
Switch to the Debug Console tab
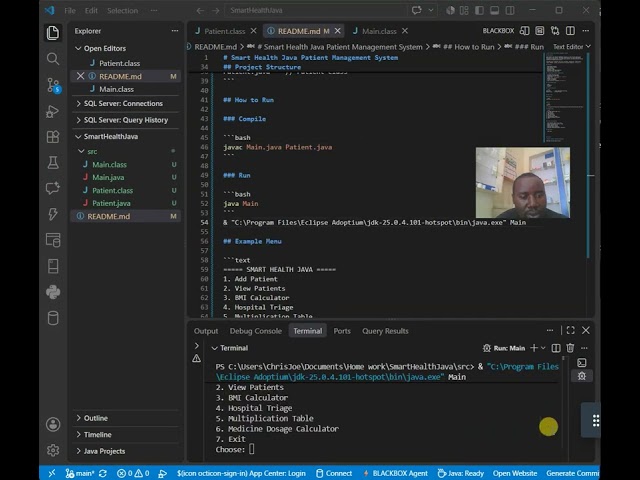coord(256,331)
